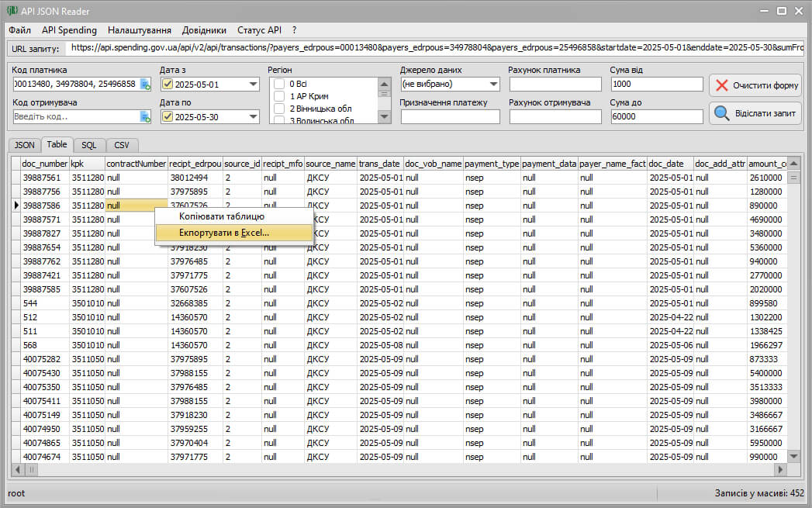Viewport: 812px width, 508px height.
Task: Toggle the 'Дата з' date checkbox
Action: [168, 85]
